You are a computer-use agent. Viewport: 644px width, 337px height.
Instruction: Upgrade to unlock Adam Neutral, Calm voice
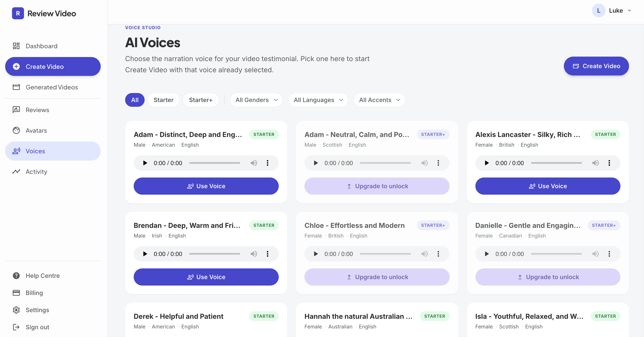377,186
